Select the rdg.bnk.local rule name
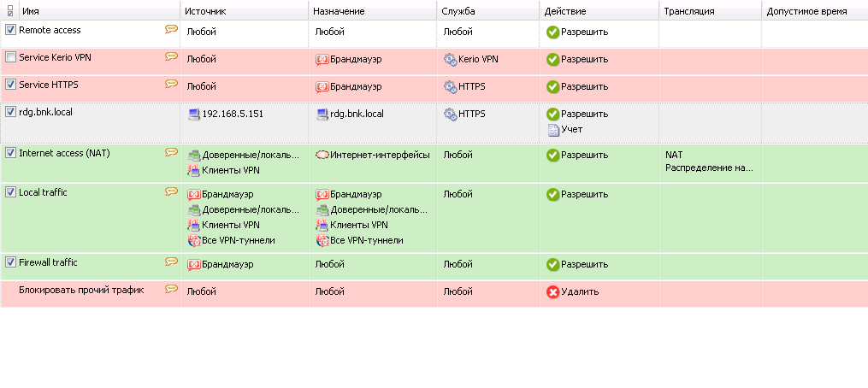This screenshot has width=868, height=388. [x=45, y=112]
